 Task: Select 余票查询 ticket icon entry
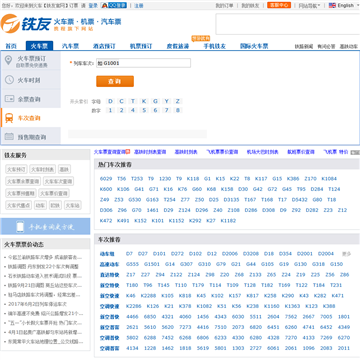click(31, 99)
